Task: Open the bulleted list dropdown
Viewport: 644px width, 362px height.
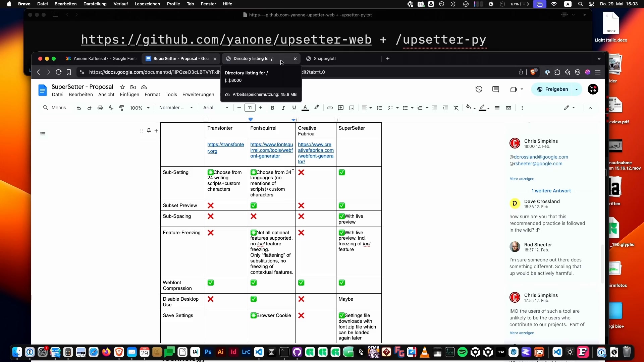Action: (x=408, y=108)
